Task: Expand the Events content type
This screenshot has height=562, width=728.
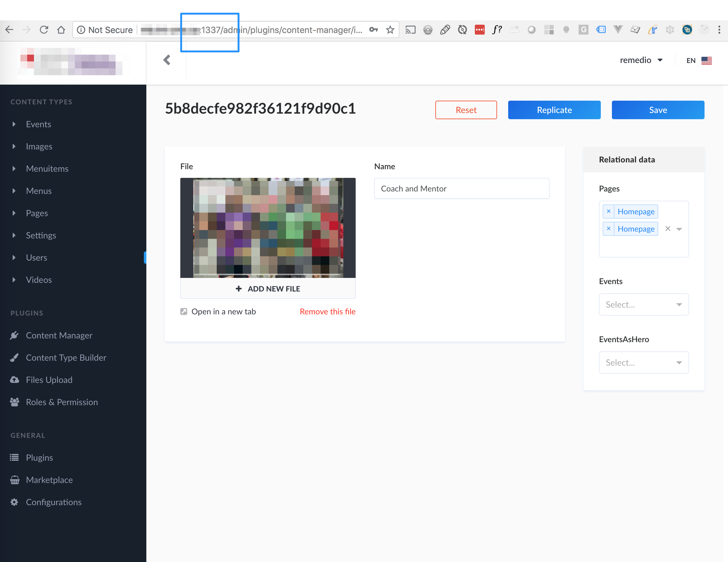Action: click(x=14, y=124)
